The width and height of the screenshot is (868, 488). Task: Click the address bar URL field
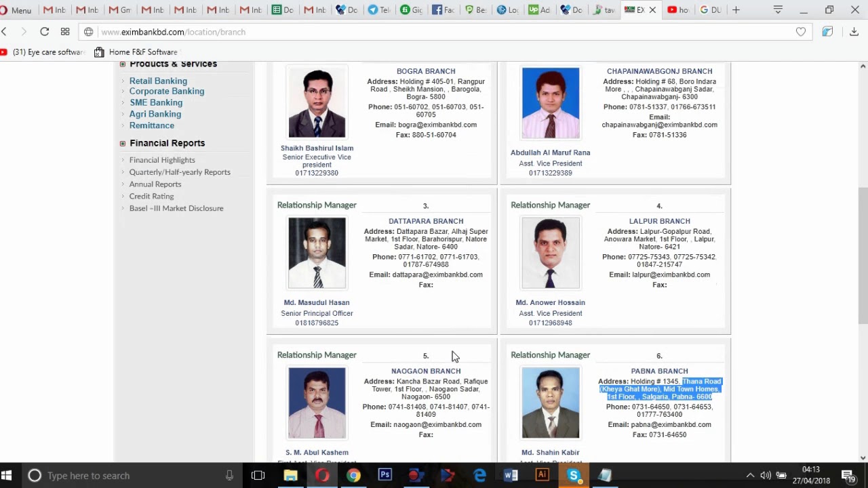pyautogui.click(x=441, y=32)
